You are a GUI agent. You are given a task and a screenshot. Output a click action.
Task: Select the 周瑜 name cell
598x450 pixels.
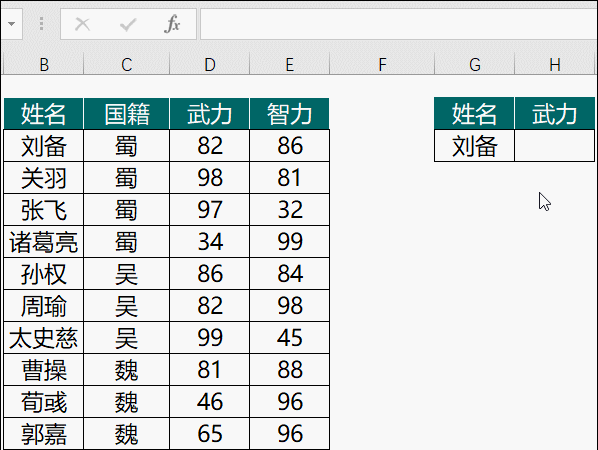click(x=43, y=306)
